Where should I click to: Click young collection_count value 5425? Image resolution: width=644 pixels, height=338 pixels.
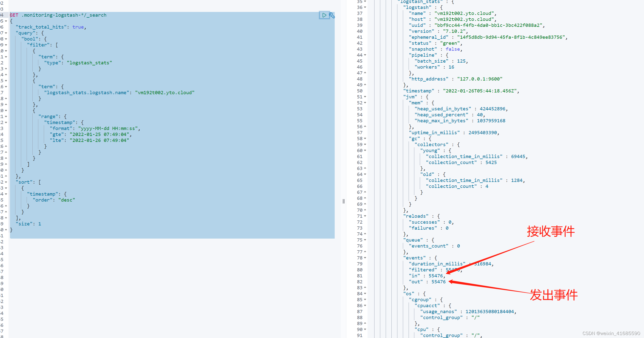pos(491,163)
